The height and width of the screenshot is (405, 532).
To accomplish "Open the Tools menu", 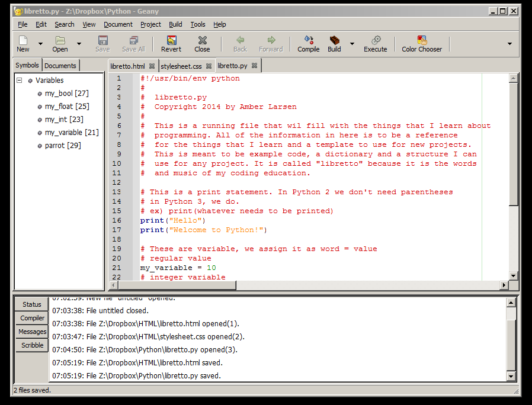I will [198, 24].
